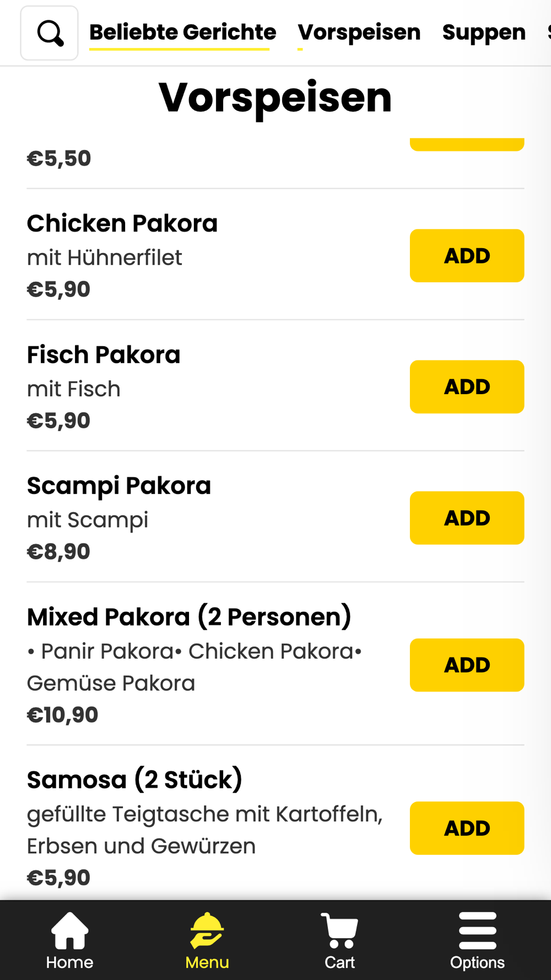Switch to Beliebte Gerichte tab

pos(182,32)
